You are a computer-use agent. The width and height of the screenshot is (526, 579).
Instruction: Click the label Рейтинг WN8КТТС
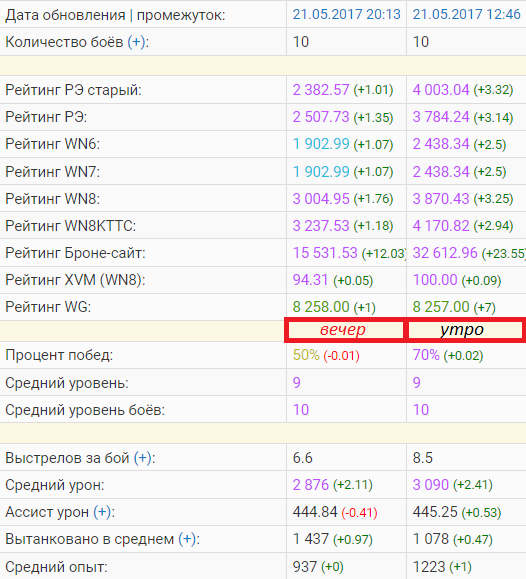71,226
